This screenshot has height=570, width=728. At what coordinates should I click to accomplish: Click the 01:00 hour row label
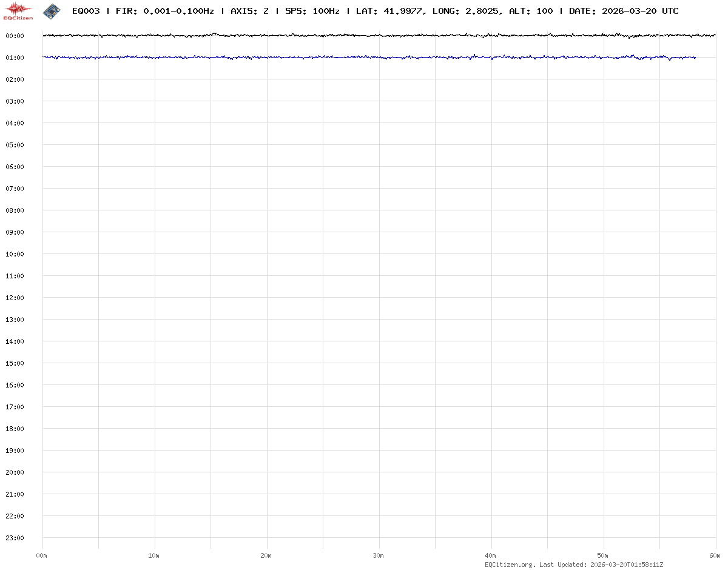tap(15, 58)
